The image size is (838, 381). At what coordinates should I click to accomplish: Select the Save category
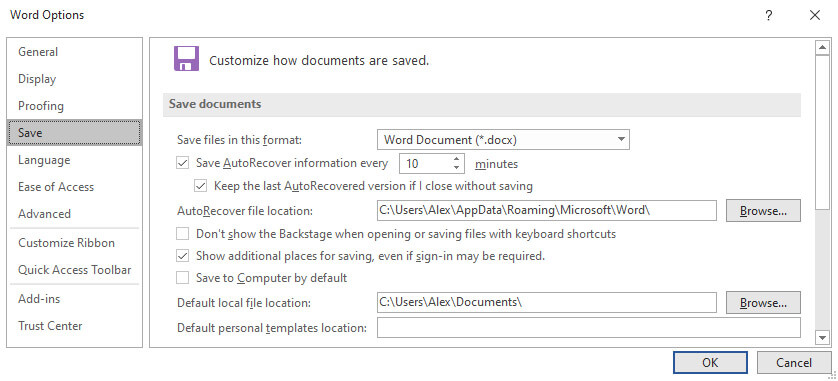point(74,133)
